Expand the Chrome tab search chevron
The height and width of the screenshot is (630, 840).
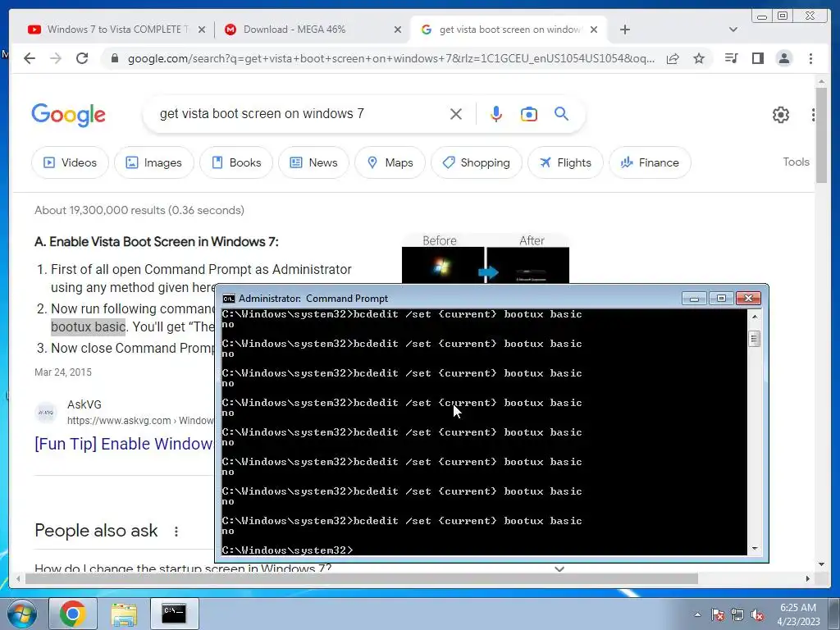point(733,30)
